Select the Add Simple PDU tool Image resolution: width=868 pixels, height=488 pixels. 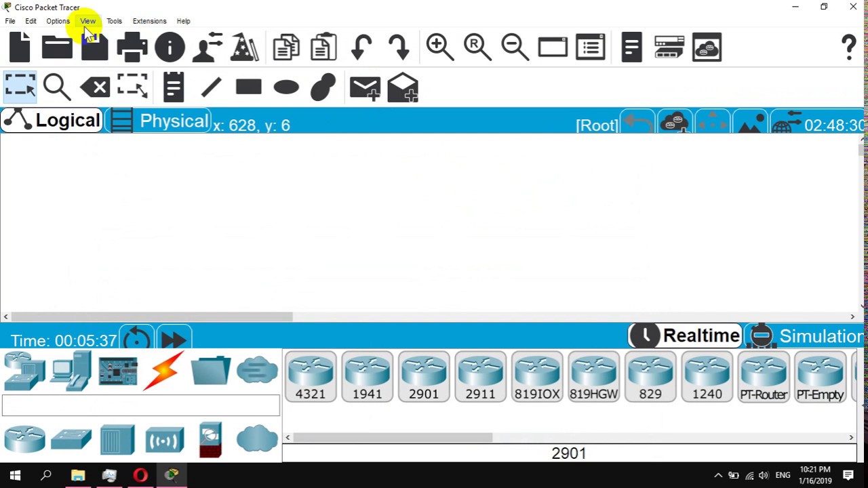coord(364,87)
